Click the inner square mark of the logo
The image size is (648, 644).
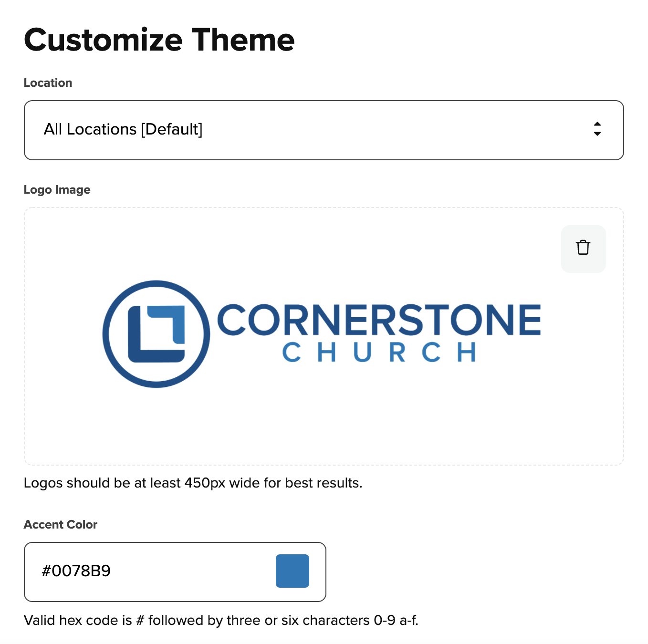[x=157, y=334]
